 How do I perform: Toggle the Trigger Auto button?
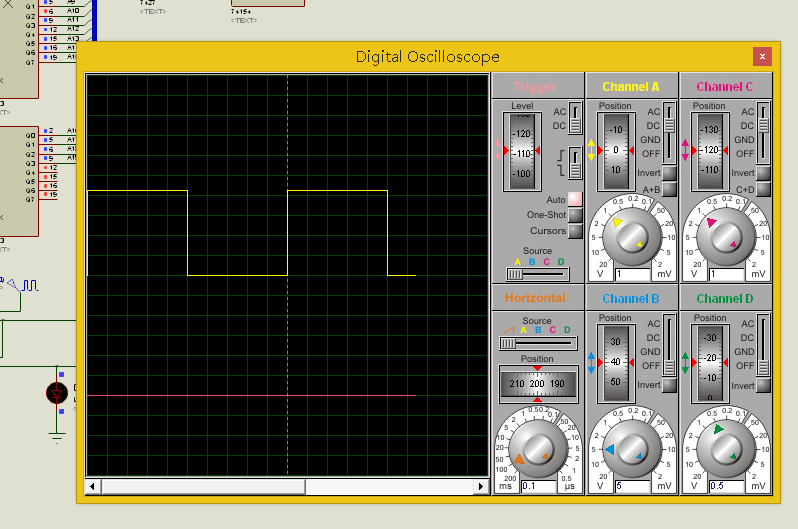tap(575, 199)
